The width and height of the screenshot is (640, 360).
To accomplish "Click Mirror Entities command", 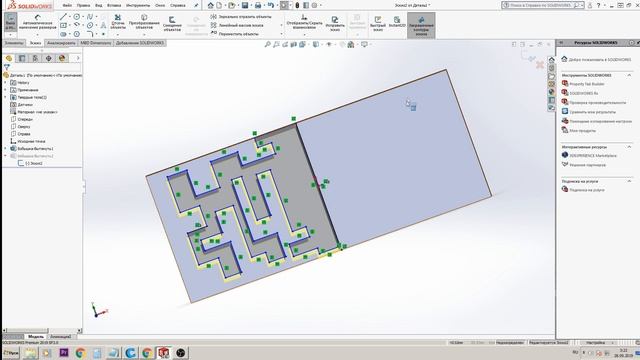I will (x=240, y=17).
